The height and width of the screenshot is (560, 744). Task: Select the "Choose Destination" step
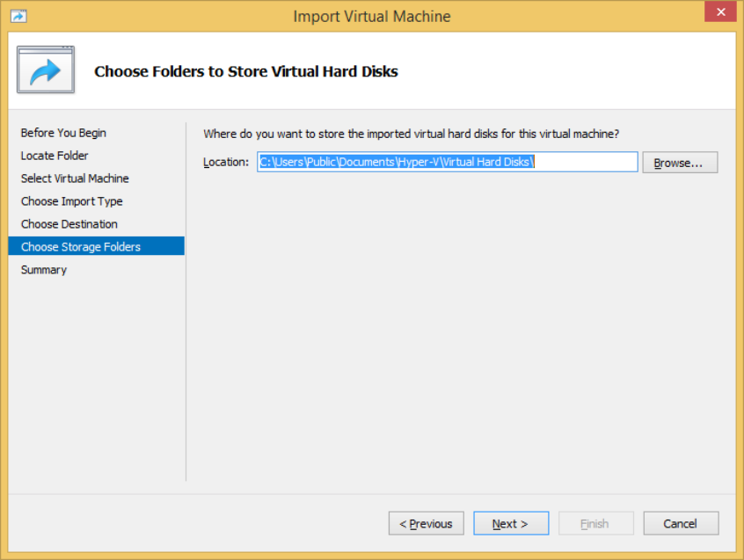[x=69, y=224]
